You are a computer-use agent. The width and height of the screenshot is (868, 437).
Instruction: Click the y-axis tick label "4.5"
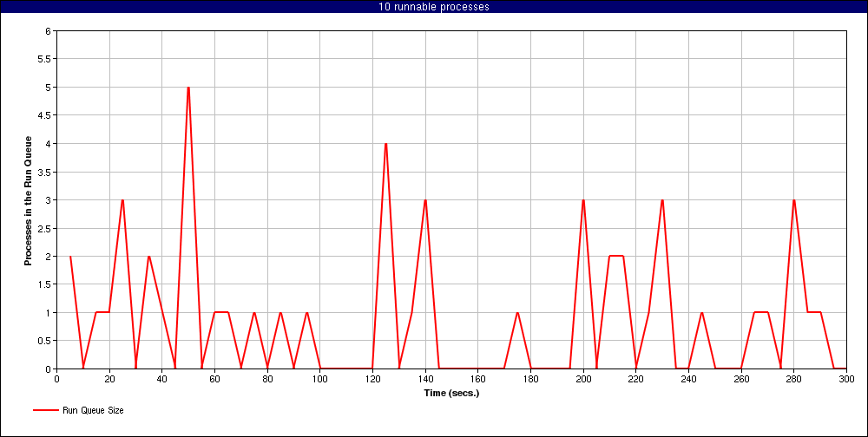(x=45, y=115)
